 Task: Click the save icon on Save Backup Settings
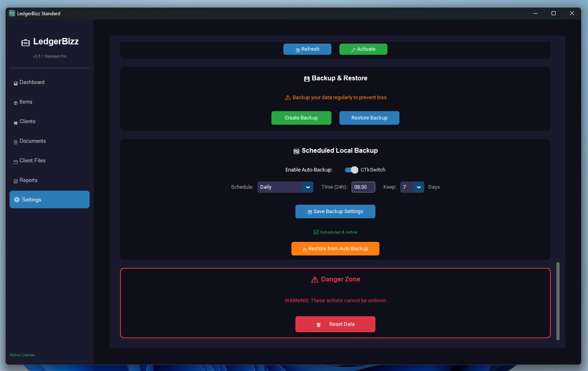(x=310, y=212)
